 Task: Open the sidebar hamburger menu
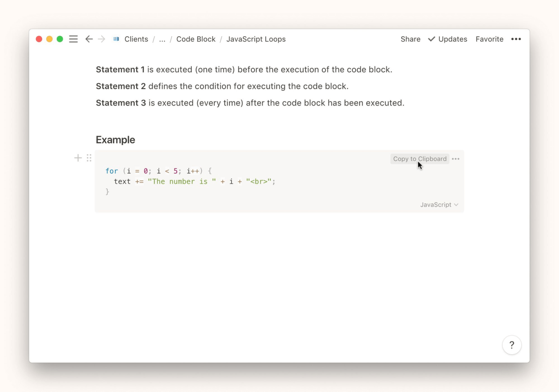click(73, 39)
